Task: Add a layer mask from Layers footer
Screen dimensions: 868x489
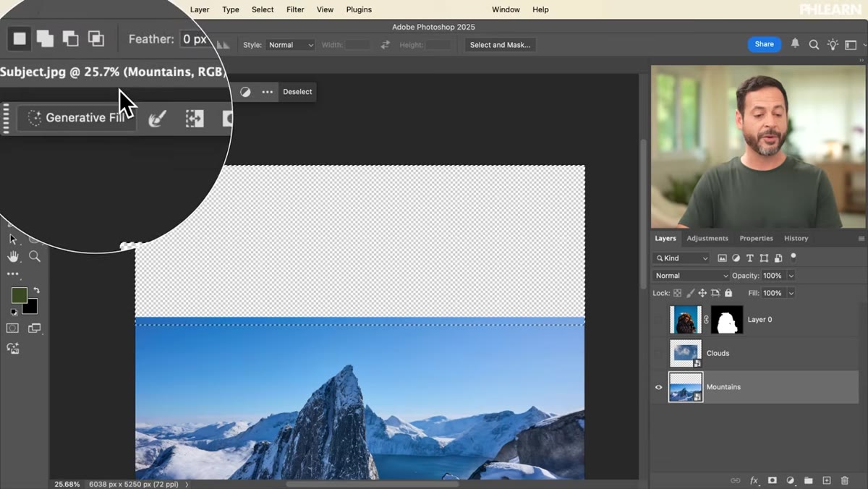Action: [x=772, y=480]
